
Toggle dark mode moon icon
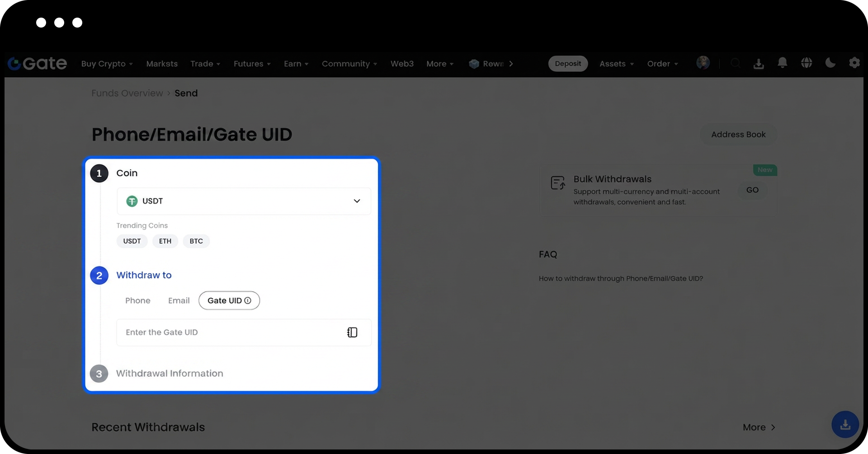tap(830, 63)
